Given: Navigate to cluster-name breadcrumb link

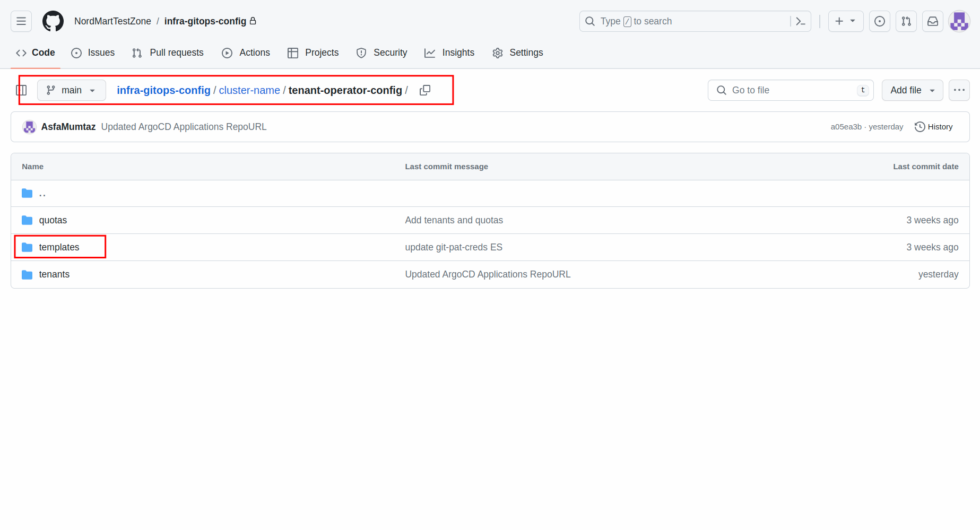Looking at the screenshot, I should coord(249,90).
